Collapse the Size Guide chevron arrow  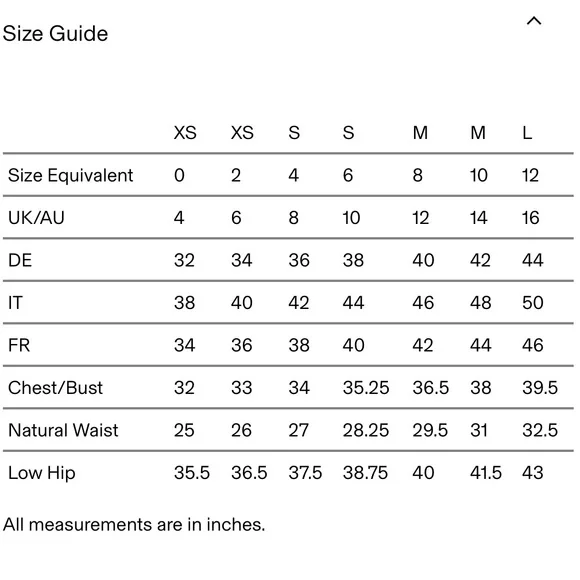[534, 21]
